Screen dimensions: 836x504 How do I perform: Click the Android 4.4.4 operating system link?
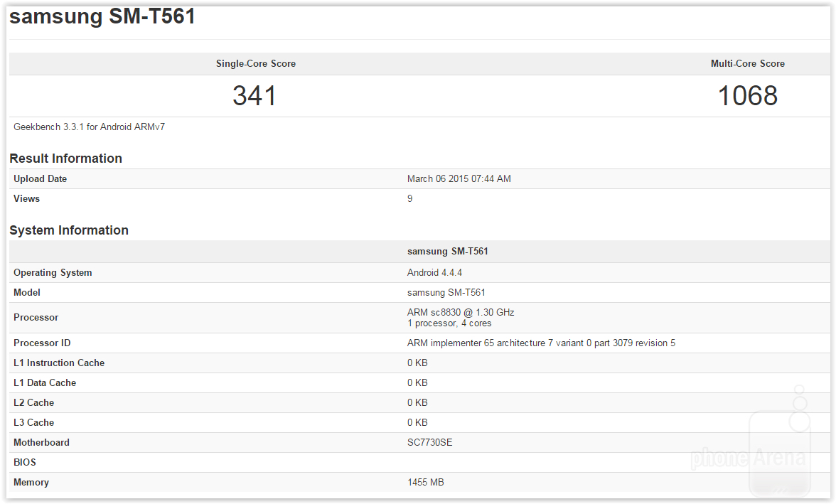[434, 272]
